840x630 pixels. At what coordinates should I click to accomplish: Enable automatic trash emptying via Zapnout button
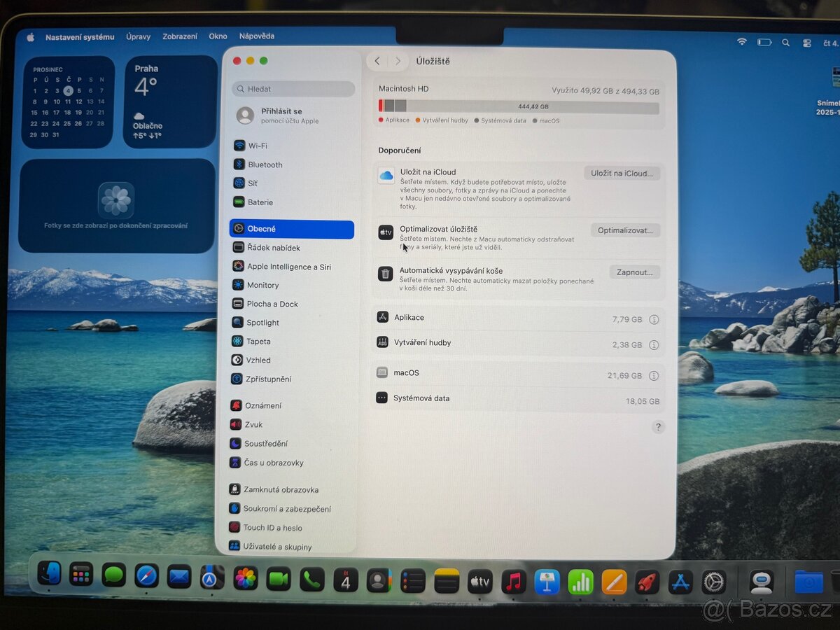pyautogui.click(x=634, y=272)
